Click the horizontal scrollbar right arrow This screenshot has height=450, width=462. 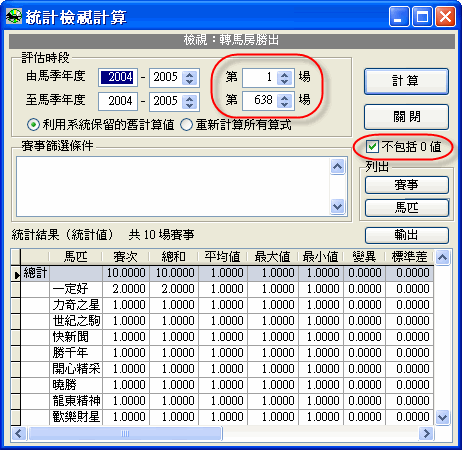point(426,433)
